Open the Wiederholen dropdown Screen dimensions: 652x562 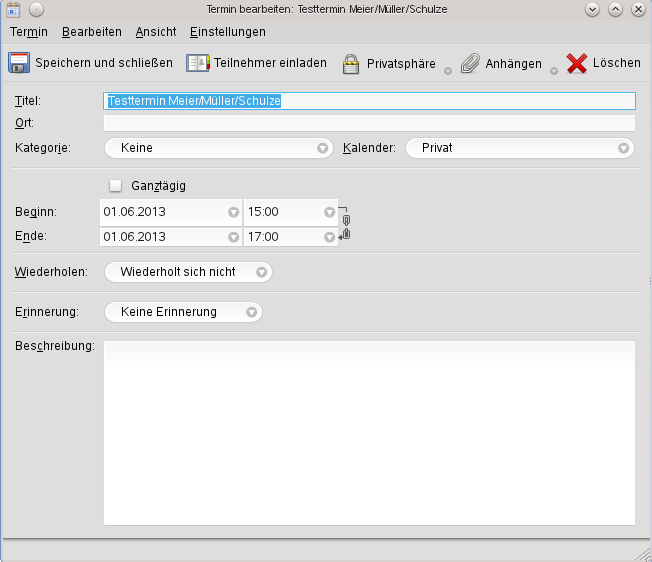click(x=188, y=272)
